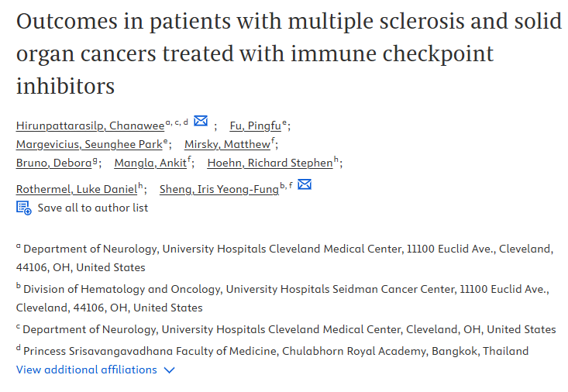Click email envelope icon beside Sheng, Iris Yeong-Fung
This screenshot has width=568, height=392.
coord(305,184)
